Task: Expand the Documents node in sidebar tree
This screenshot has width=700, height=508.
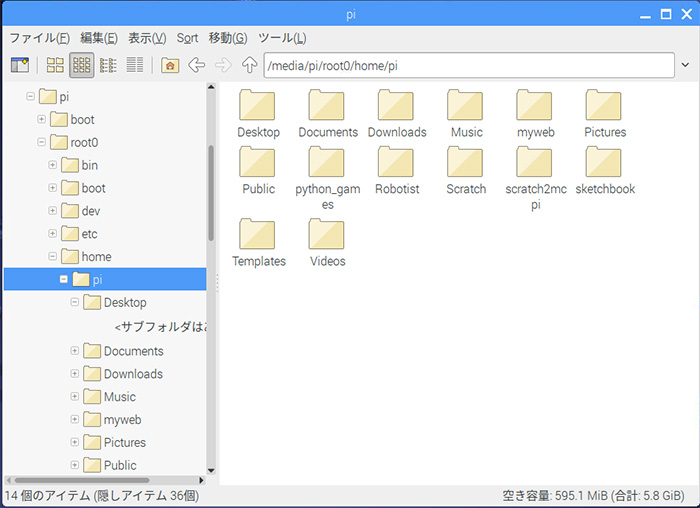Action: pyautogui.click(x=75, y=351)
